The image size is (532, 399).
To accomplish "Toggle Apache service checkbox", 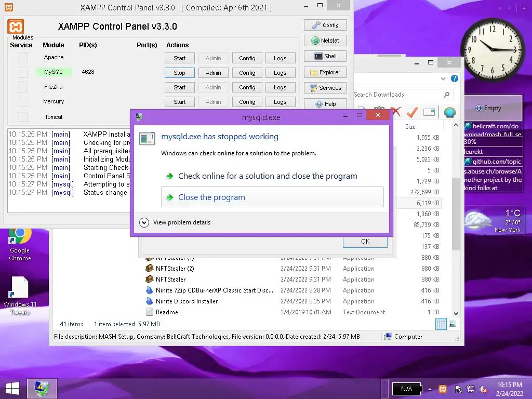I will pyautogui.click(x=23, y=58).
